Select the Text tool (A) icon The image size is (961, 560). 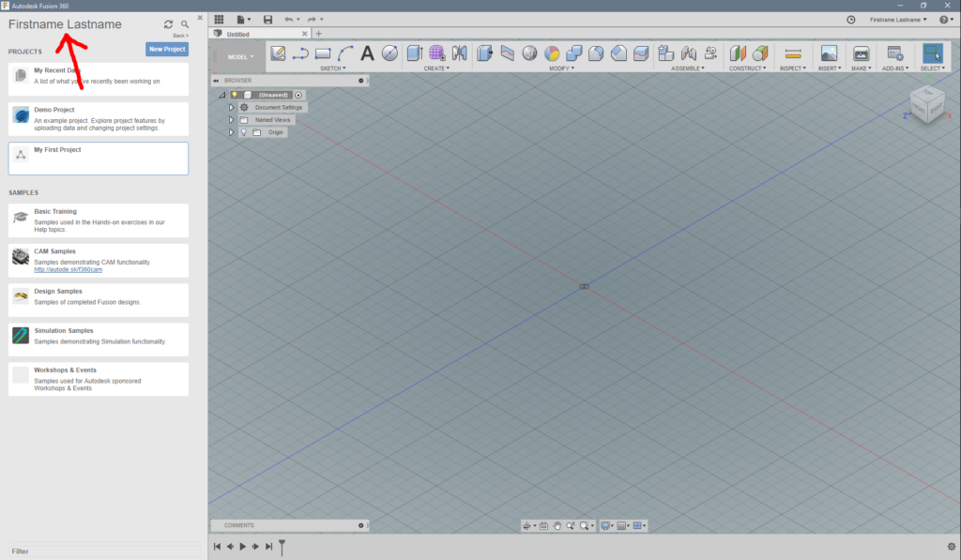[x=368, y=53]
